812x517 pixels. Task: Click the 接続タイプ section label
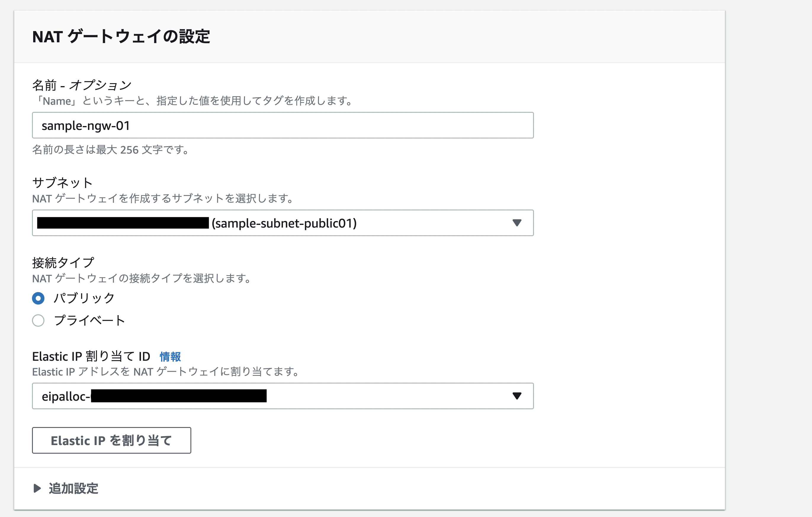click(x=63, y=262)
